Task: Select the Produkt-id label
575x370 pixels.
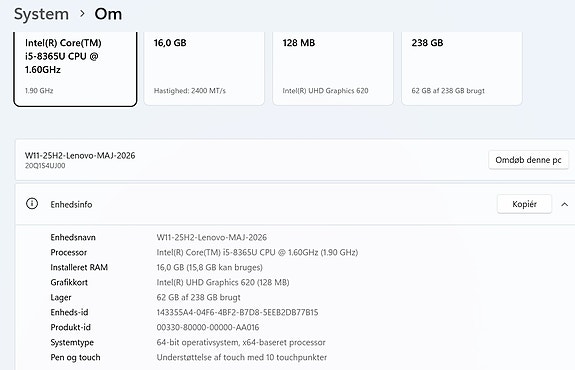Action: click(x=70, y=327)
